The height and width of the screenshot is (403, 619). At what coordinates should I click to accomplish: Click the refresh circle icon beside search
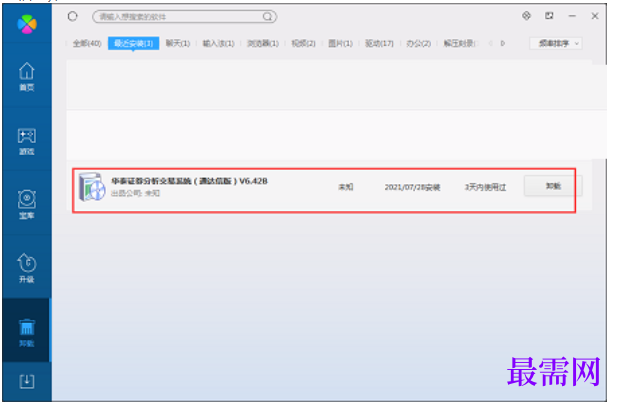point(73,17)
